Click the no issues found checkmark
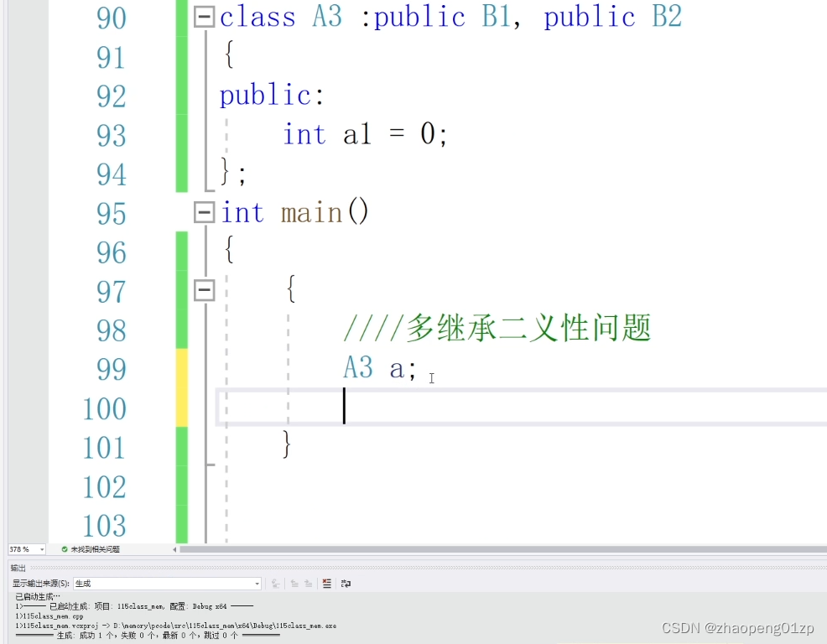The height and width of the screenshot is (644, 827). [65, 549]
